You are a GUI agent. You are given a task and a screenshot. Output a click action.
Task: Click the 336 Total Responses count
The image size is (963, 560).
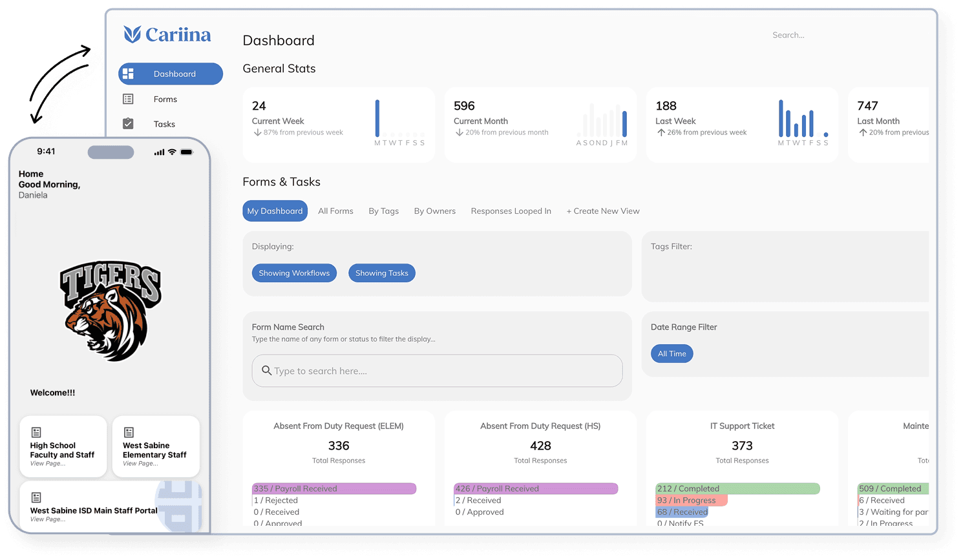(339, 446)
